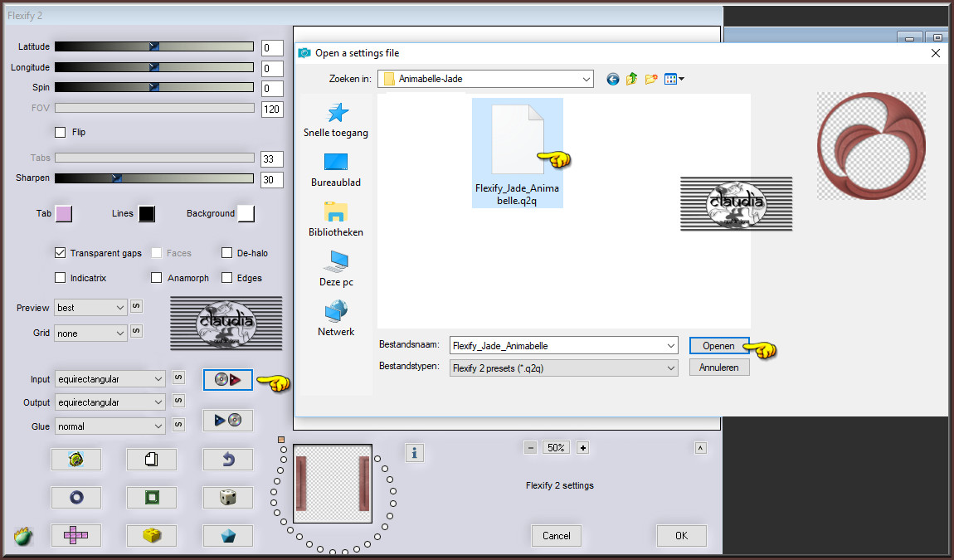Viewport: 954px width, 560px height.
Task: Click the pink cross layout button
Action: (76, 536)
